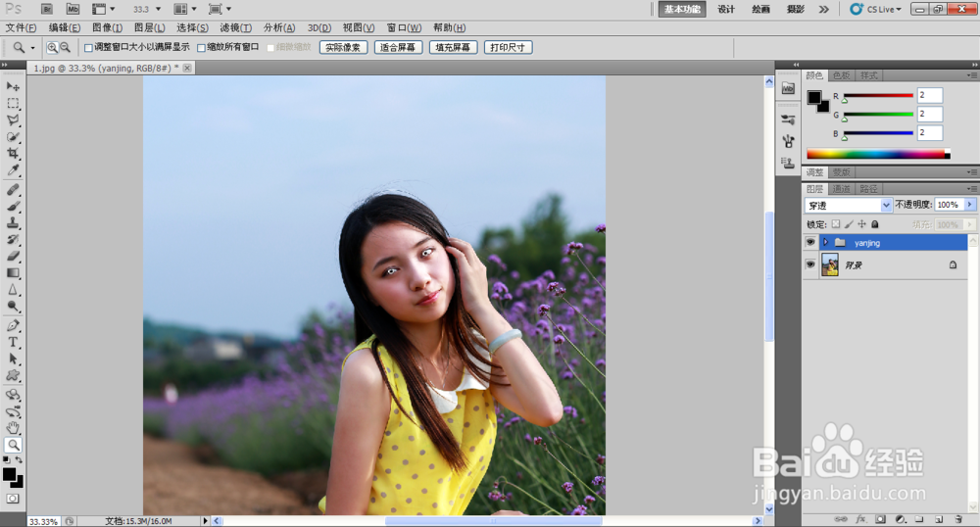Screen dimensions: 980x527
Task: Click the zoom out magnifier option
Action: pyautogui.click(x=65, y=47)
